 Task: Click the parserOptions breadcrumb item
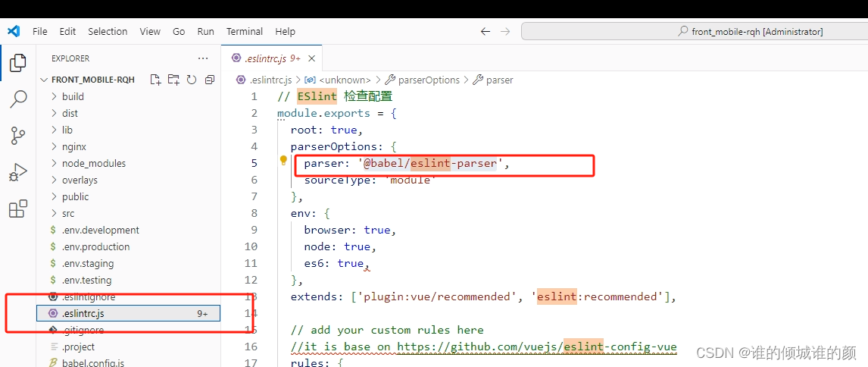(x=422, y=80)
